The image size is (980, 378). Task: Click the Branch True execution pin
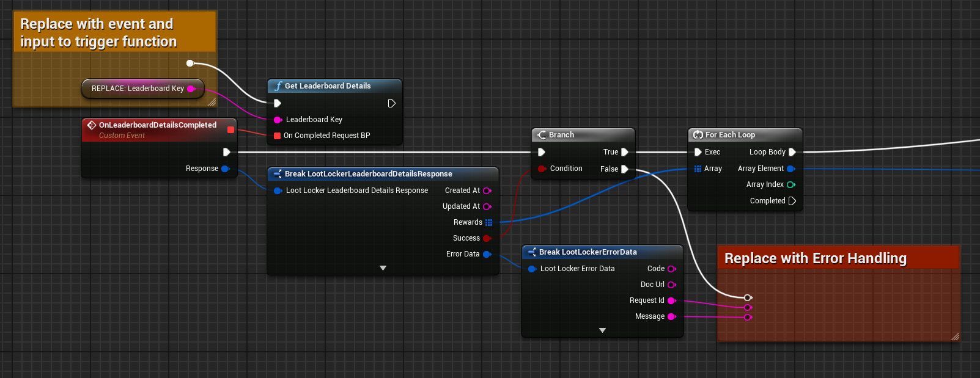click(x=624, y=152)
